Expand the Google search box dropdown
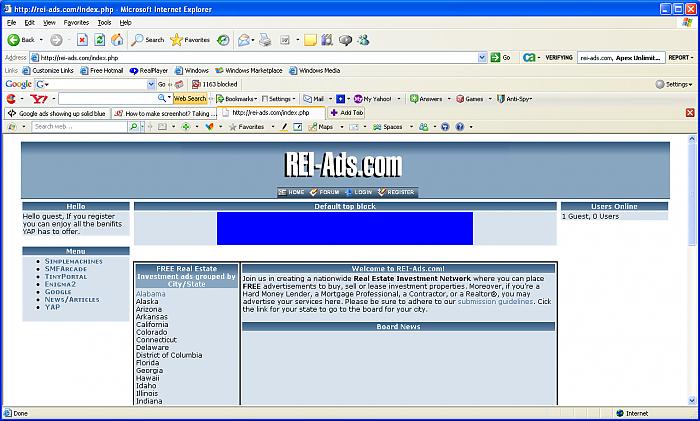The image size is (700, 421). [x=151, y=84]
